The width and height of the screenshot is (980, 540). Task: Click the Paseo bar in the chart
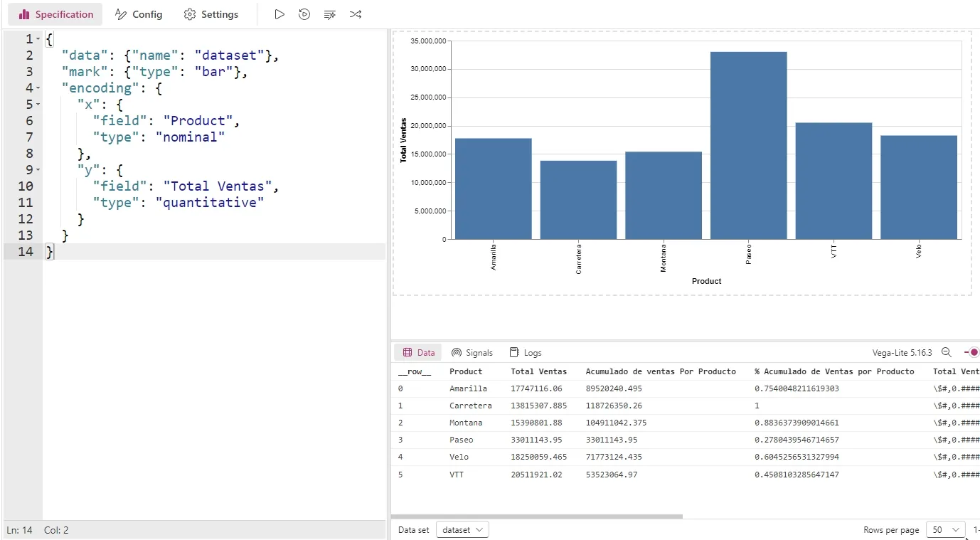[x=748, y=145]
